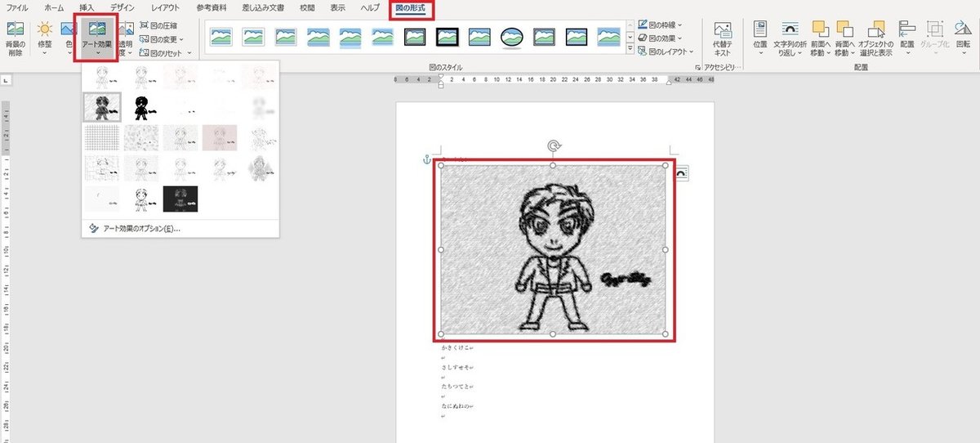Click 図のリセット reset picture
The image size is (980, 443).
161,52
